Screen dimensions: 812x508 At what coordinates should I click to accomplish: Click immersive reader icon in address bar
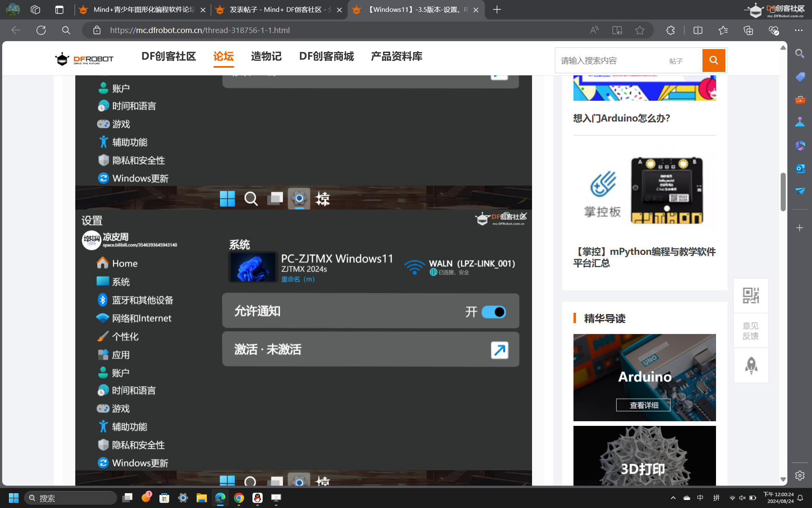pyautogui.click(x=617, y=30)
